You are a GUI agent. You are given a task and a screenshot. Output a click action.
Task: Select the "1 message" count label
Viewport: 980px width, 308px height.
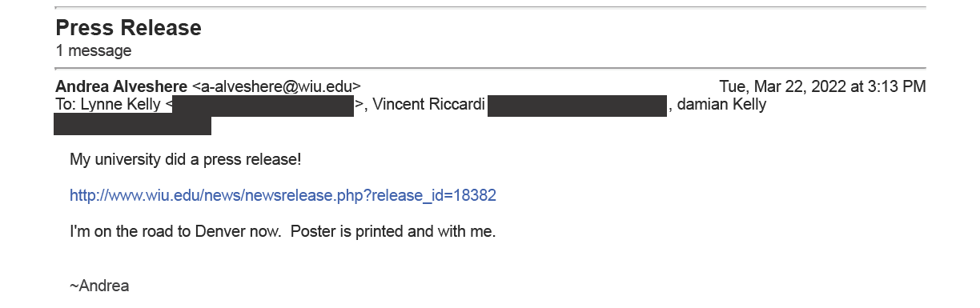tap(94, 51)
